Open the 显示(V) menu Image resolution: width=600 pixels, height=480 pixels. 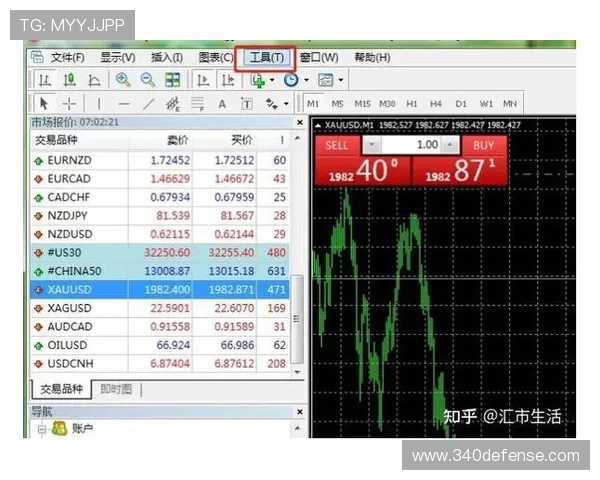pos(118,58)
